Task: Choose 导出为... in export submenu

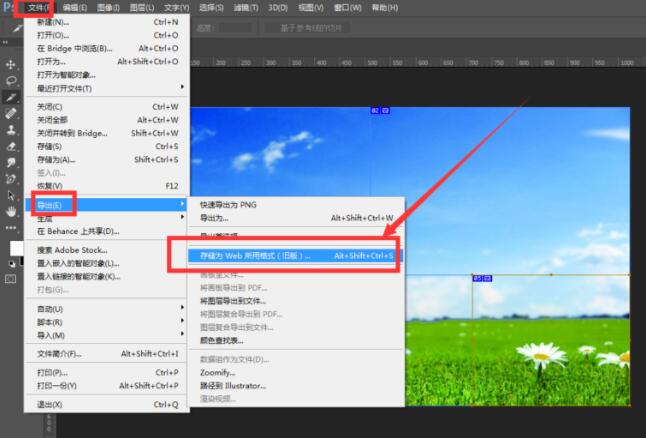Action: tap(296, 218)
